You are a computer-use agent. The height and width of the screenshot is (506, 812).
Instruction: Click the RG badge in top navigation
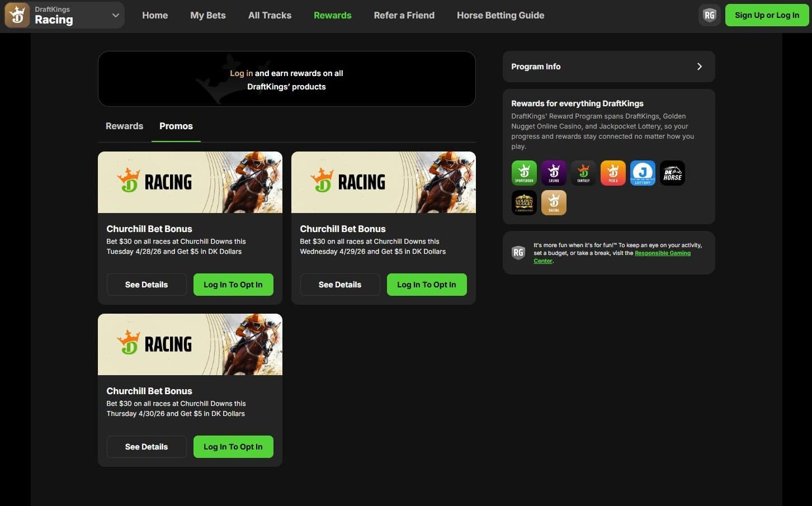(709, 15)
